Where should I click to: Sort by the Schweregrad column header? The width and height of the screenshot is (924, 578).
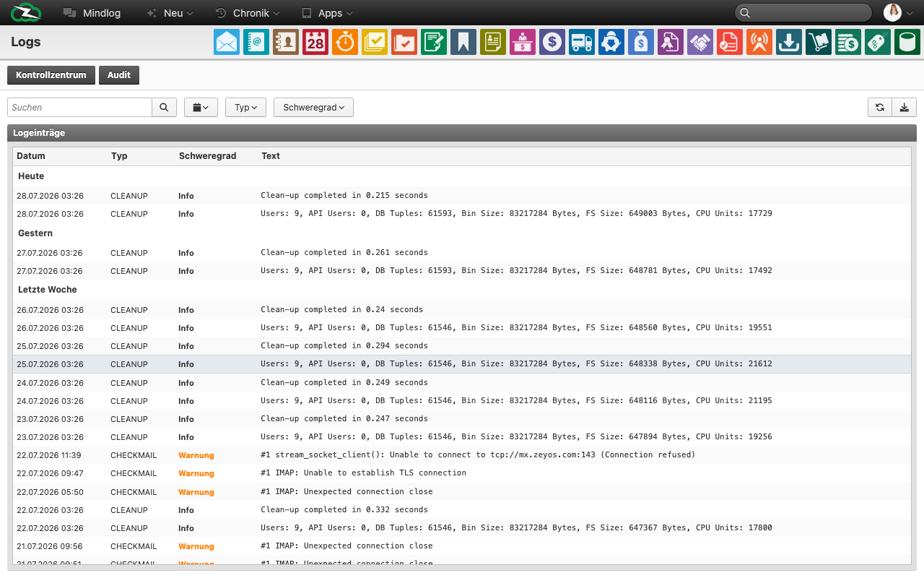coord(208,156)
